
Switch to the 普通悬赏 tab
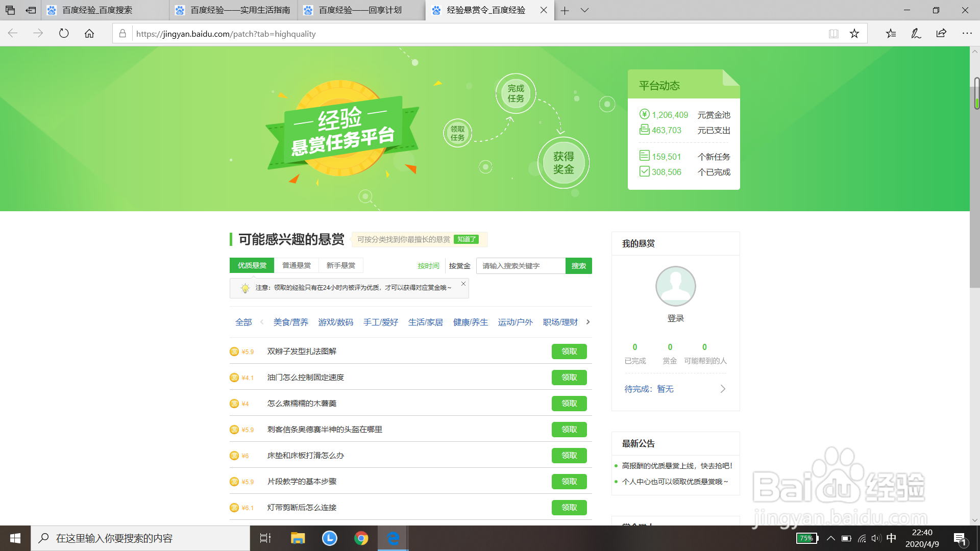(297, 265)
